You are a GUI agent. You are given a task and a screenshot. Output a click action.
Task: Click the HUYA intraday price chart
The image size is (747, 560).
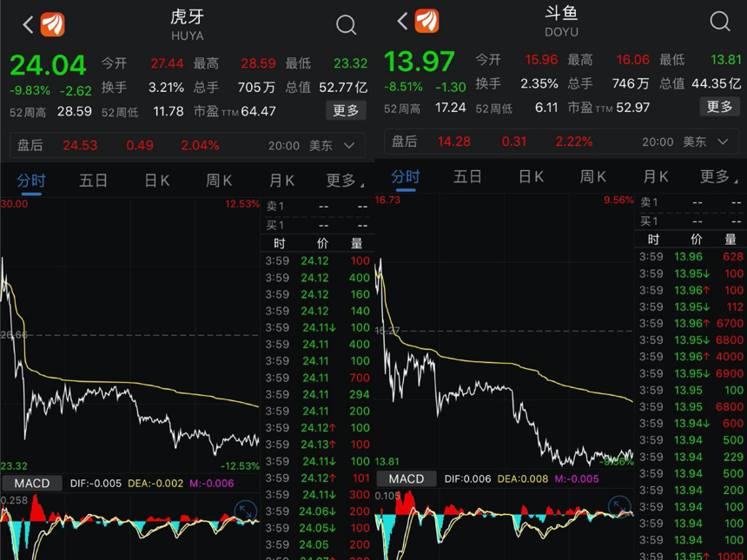pyautogui.click(x=130, y=335)
